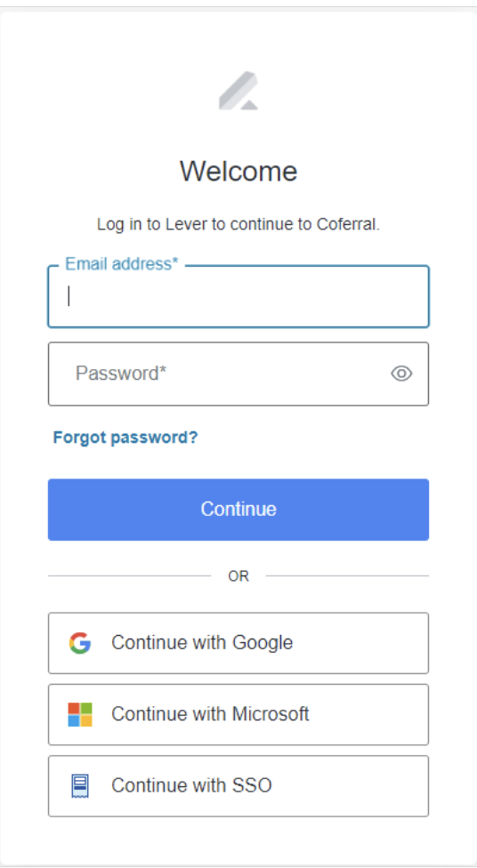Click the Welcome heading

[238, 171]
